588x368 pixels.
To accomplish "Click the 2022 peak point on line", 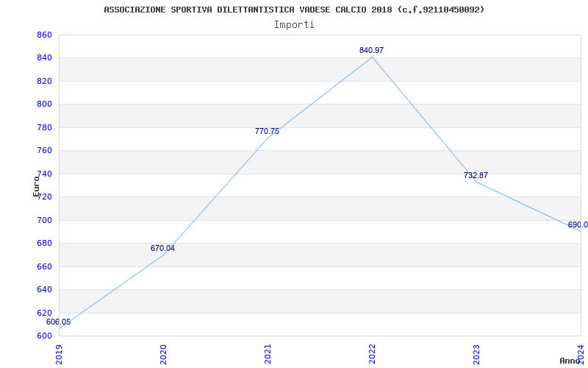I will pyautogui.click(x=372, y=57).
